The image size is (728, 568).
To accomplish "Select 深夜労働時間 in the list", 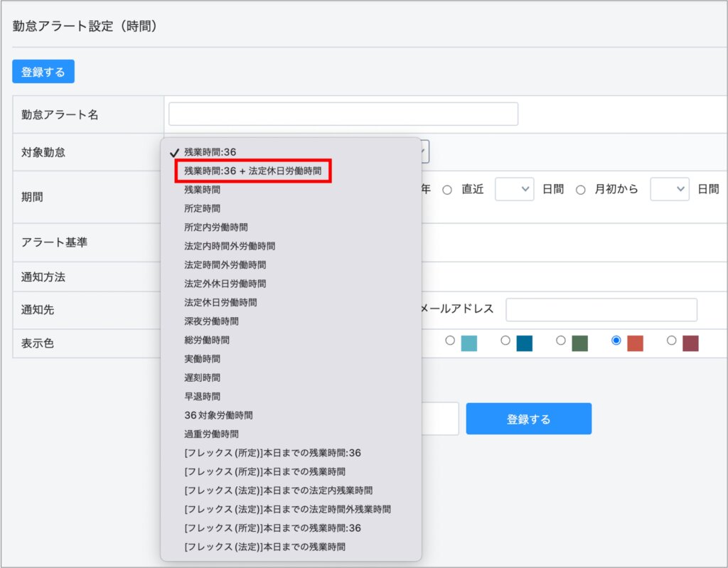I will pyautogui.click(x=212, y=321).
